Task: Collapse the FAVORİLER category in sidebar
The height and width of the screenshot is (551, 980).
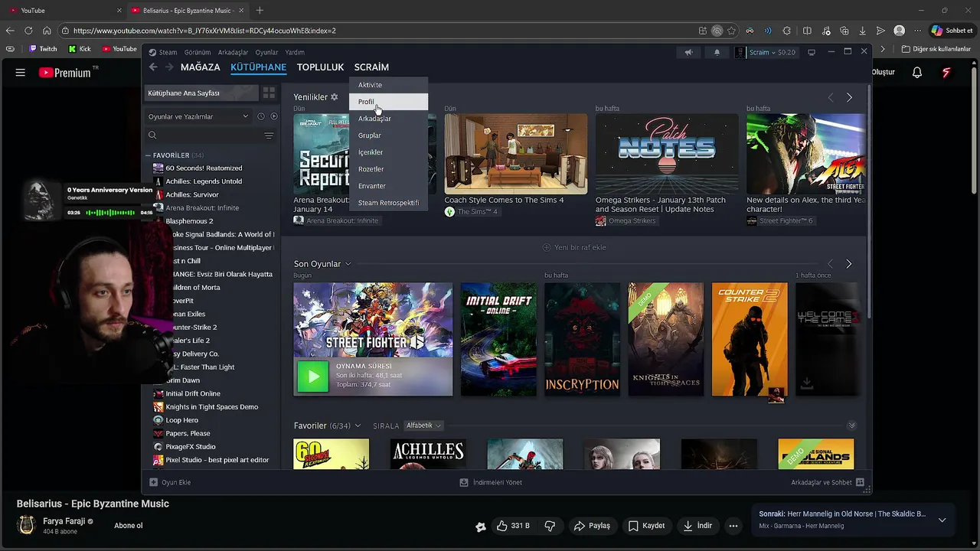Action: (x=148, y=155)
